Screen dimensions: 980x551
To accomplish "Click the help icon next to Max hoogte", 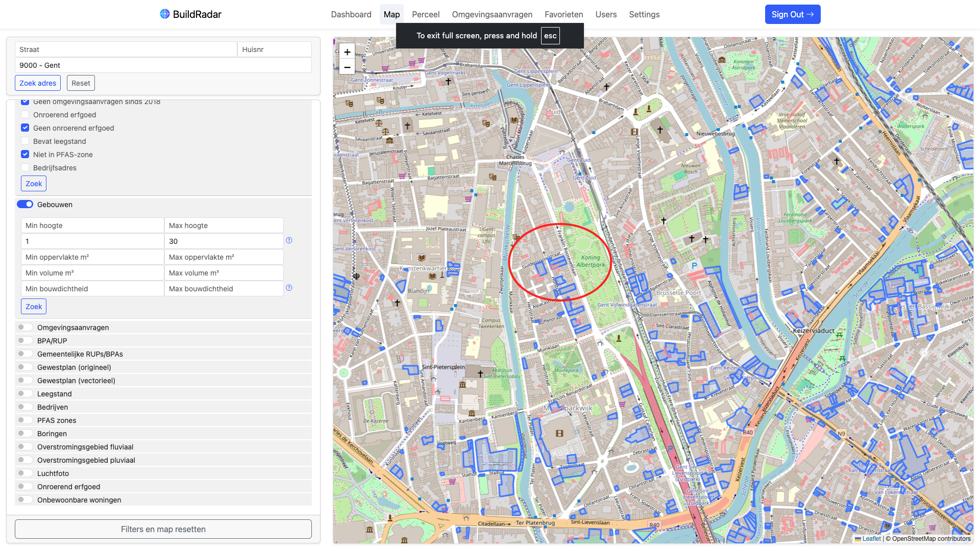I will tap(289, 240).
